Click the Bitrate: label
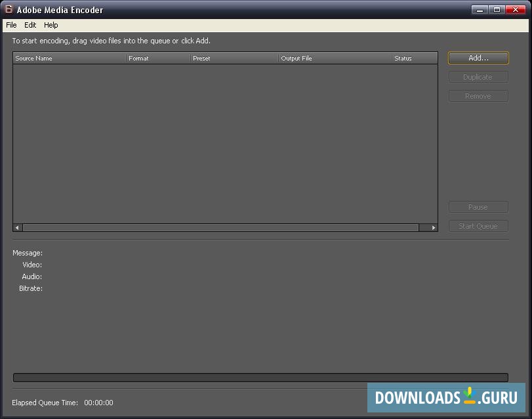532x419 pixels. pyautogui.click(x=31, y=288)
